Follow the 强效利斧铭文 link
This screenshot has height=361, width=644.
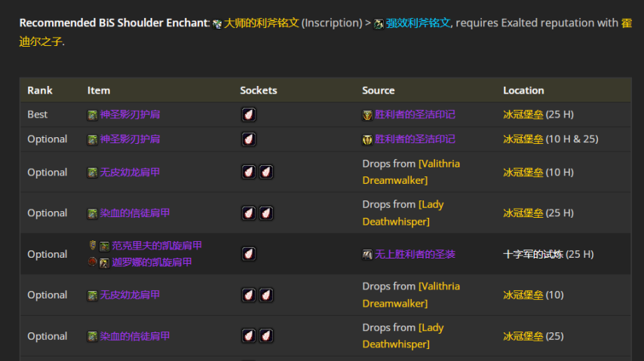pyautogui.click(x=419, y=23)
